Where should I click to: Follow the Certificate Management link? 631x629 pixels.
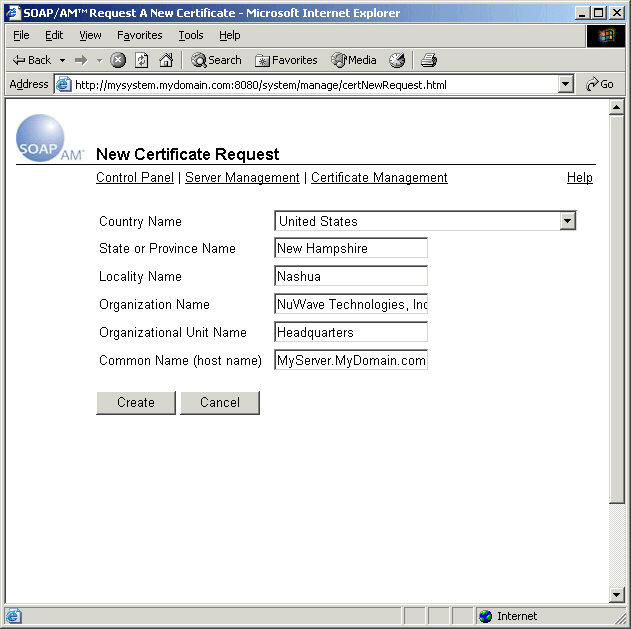tap(379, 177)
